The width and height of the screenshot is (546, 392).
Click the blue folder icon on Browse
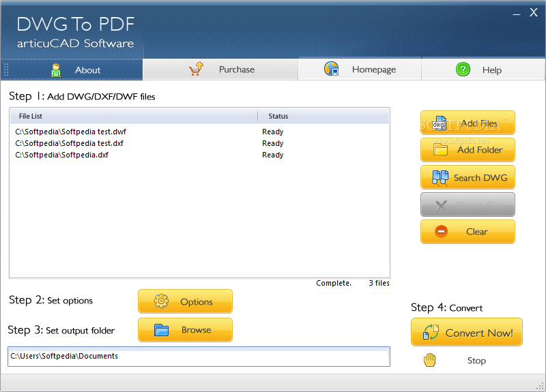(161, 330)
